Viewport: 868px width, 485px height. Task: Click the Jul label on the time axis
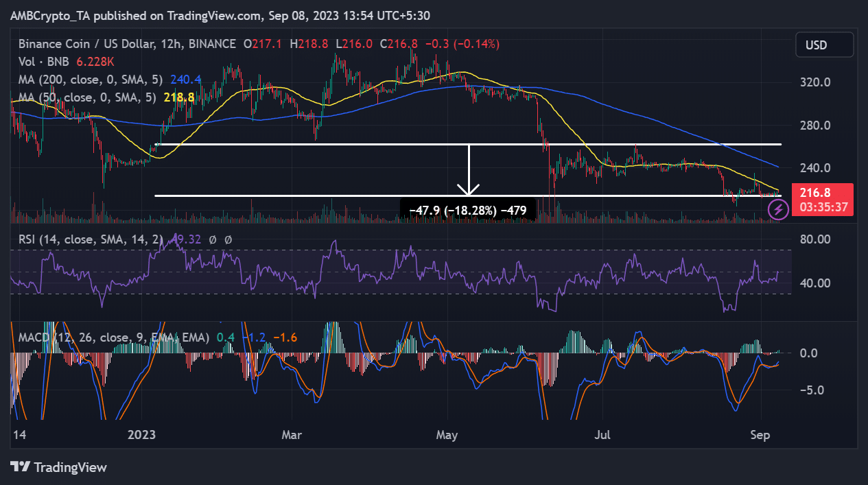(602, 435)
